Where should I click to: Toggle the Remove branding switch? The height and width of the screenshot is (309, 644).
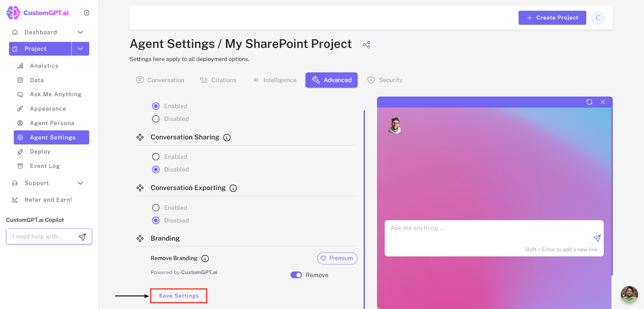(x=296, y=275)
